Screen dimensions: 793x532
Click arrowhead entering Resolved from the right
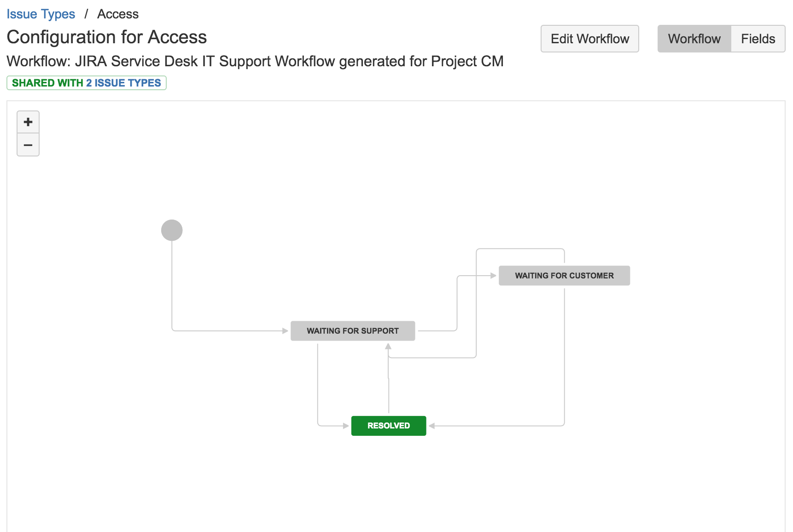pyautogui.click(x=432, y=426)
